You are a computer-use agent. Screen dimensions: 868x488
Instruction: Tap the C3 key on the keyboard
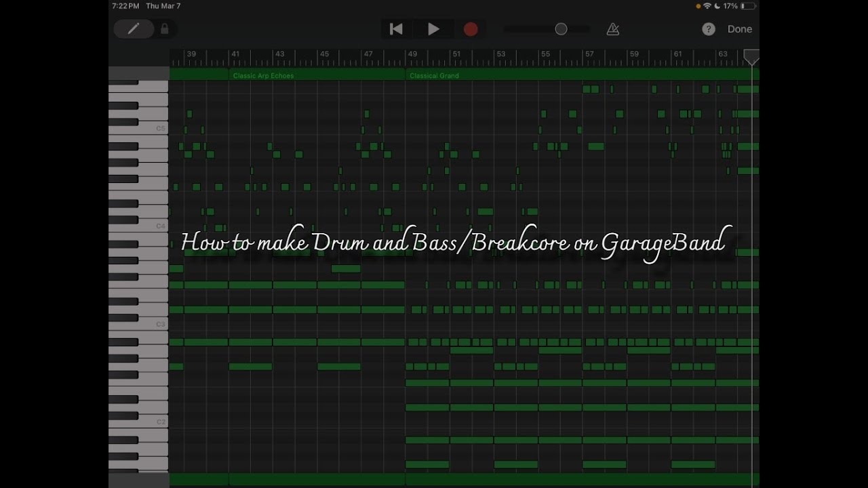(138, 324)
